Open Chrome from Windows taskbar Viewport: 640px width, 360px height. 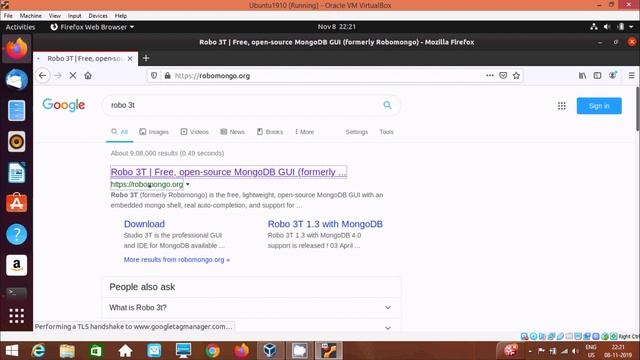click(212, 351)
